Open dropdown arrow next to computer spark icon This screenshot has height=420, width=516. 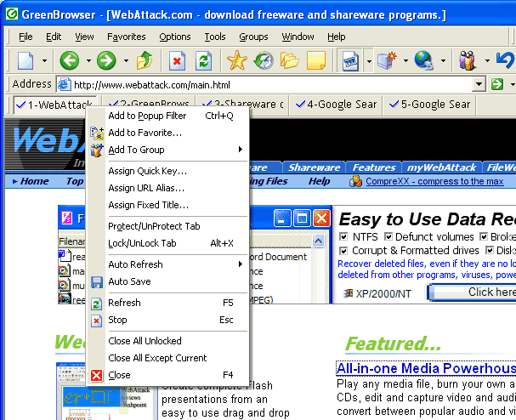pos(405,60)
